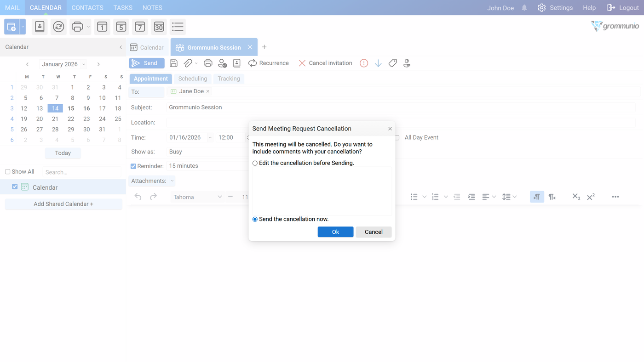Click the new appointment calendar icon
Image resolution: width=644 pixels, height=362 pixels.
(11, 27)
